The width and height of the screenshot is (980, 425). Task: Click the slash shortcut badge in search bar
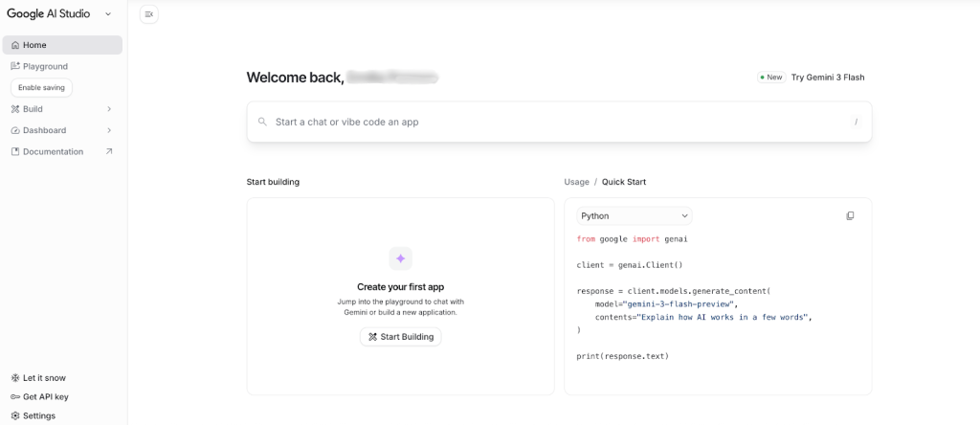pyautogui.click(x=856, y=123)
